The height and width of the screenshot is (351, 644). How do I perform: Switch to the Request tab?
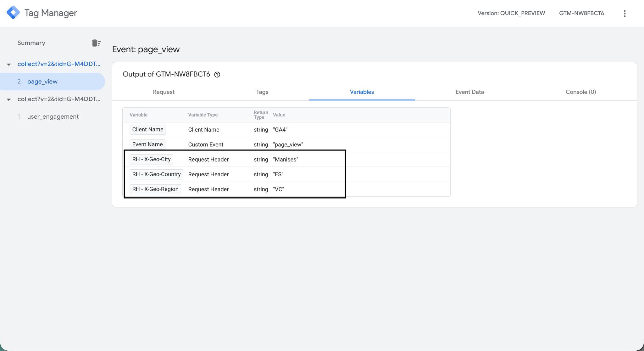click(164, 92)
